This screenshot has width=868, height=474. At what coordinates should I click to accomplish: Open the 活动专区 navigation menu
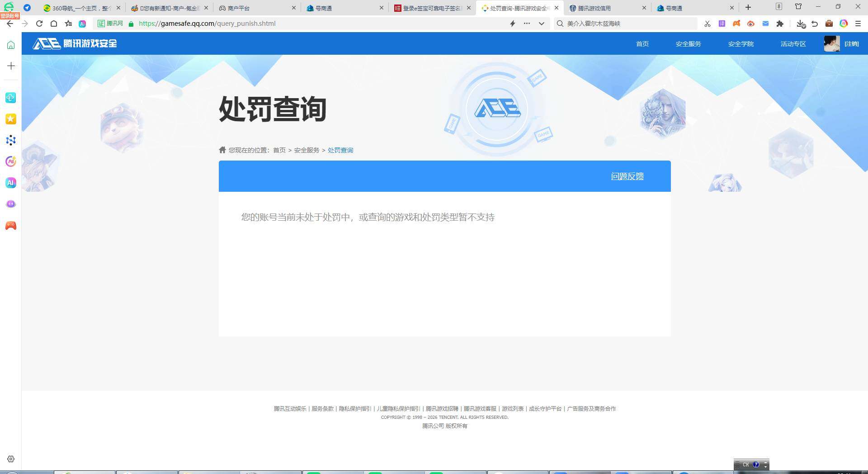click(x=793, y=44)
